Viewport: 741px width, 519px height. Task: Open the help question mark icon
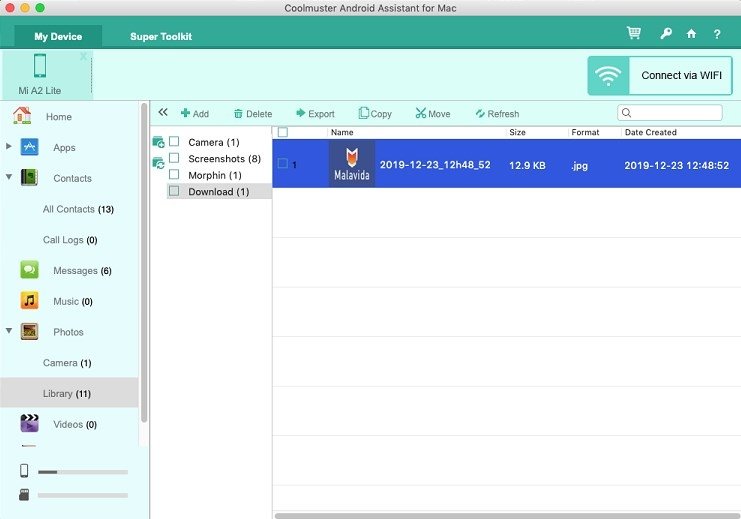click(x=717, y=34)
